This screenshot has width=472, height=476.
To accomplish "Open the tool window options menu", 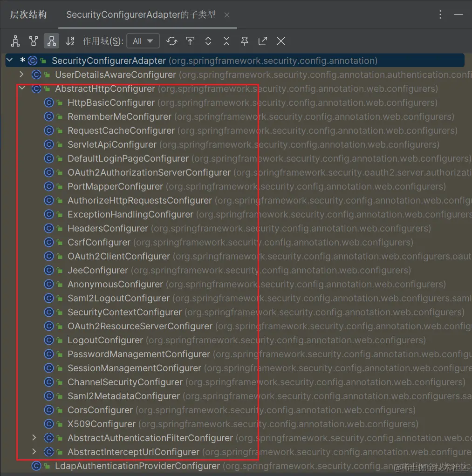I will click(440, 14).
